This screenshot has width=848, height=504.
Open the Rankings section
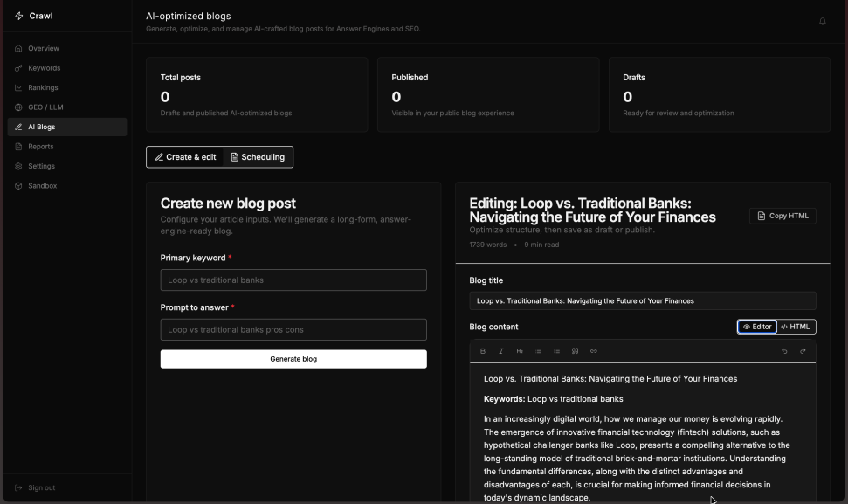pos(67,87)
